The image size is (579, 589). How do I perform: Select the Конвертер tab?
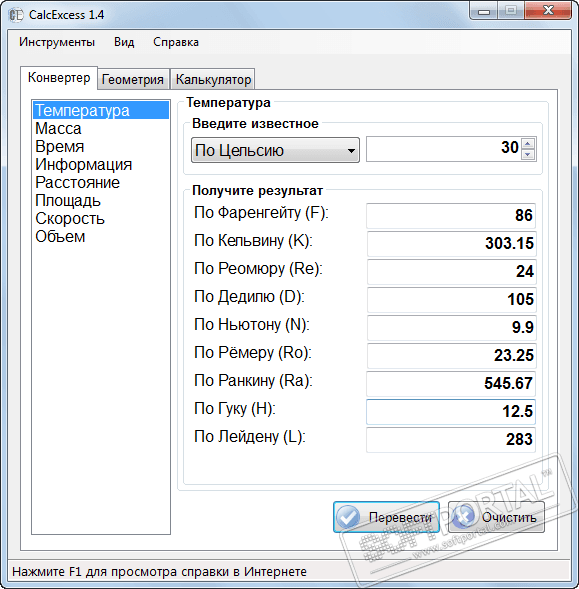[x=59, y=78]
